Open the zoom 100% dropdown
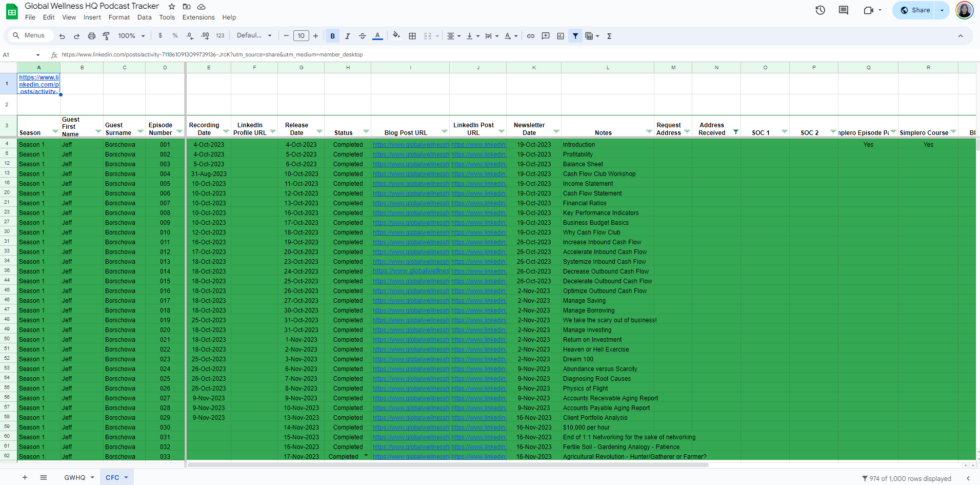The height and width of the screenshot is (485, 980). pyautogui.click(x=132, y=36)
